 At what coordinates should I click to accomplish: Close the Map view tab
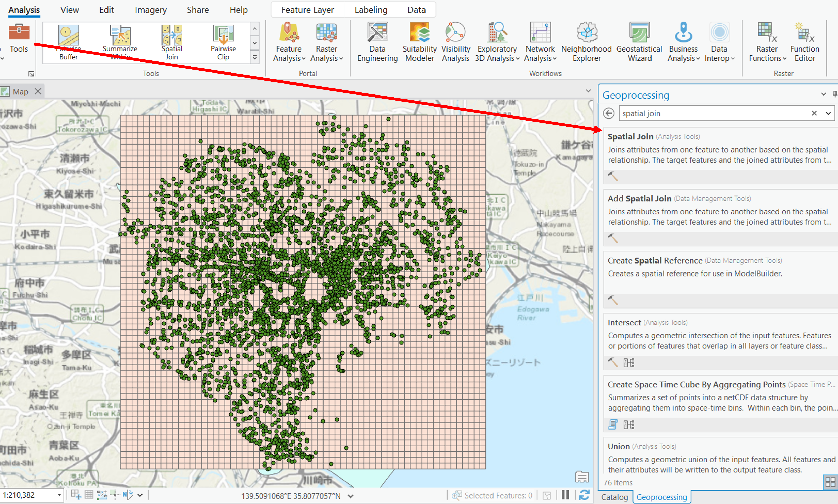pyautogui.click(x=38, y=91)
